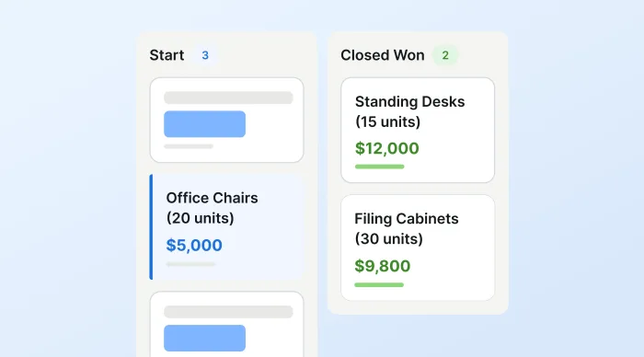Click the green progress bar under $9,800

pyautogui.click(x=379, y=284)
